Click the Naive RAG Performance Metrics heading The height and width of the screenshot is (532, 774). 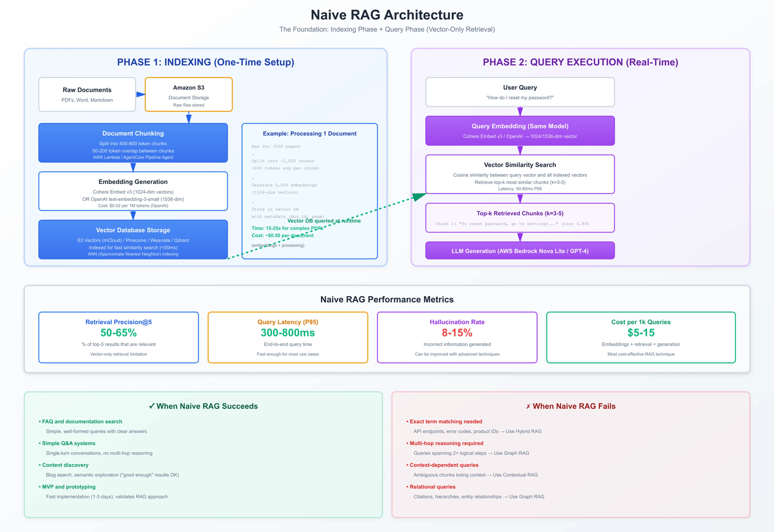pyautogui.click(x=387, y=299)
